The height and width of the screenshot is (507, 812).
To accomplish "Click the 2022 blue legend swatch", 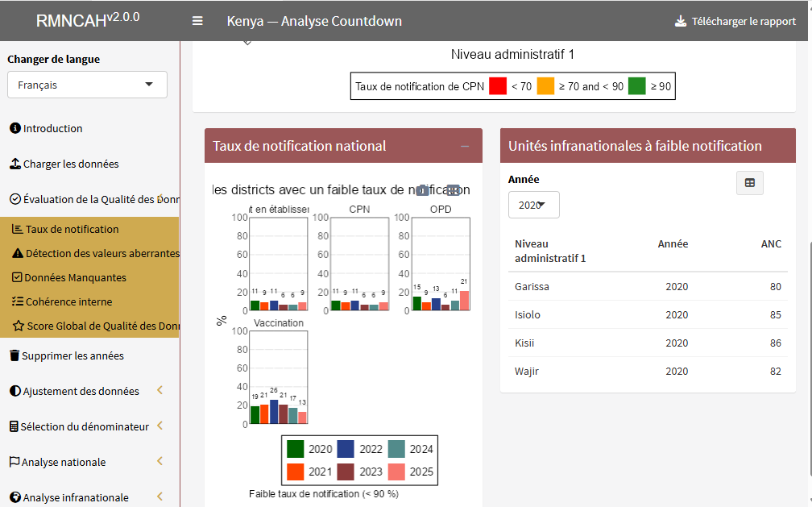I will pos(346,449).
